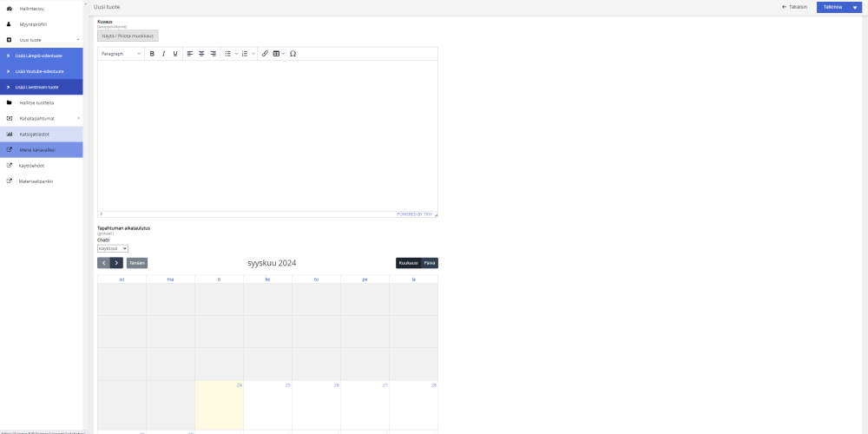The image size is (868, 434).
Task: Go to previous month in calendar
Action: click(x=103, y=263)
